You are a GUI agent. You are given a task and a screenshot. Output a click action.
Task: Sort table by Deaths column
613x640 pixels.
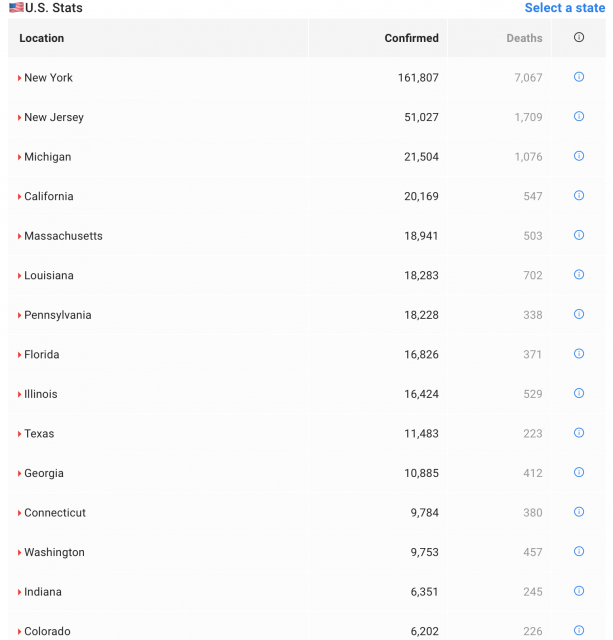point(524,38)
